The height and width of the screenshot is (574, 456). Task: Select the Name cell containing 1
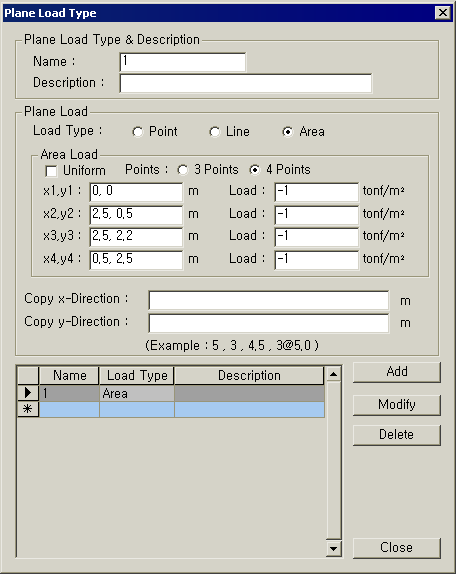pyautogui.click(x=69, y=393)
